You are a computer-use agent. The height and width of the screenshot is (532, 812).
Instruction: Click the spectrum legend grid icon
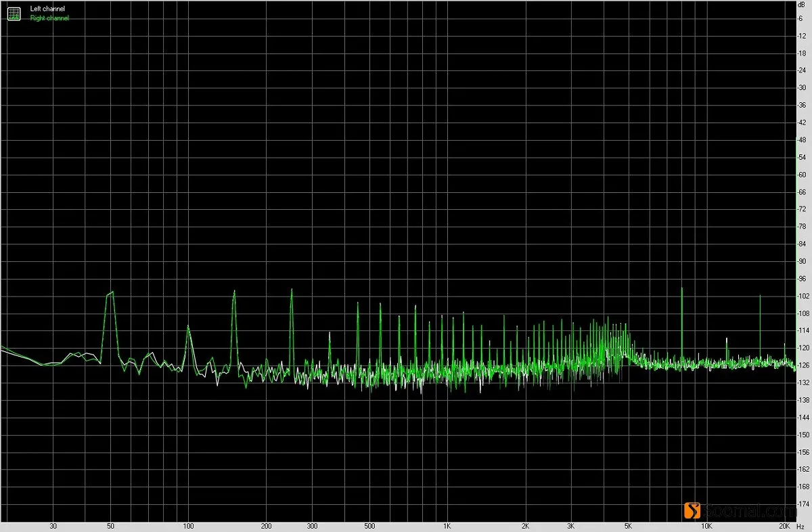tap(14, 13)
